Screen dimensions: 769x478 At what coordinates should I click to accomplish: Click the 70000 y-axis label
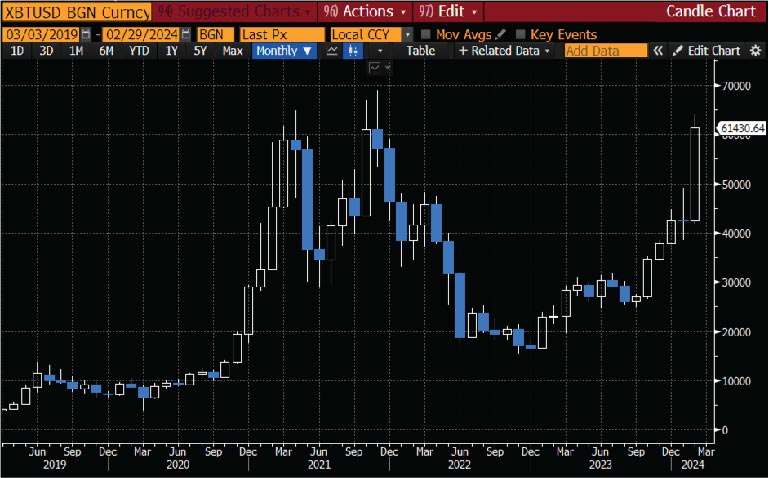(737, 86)
